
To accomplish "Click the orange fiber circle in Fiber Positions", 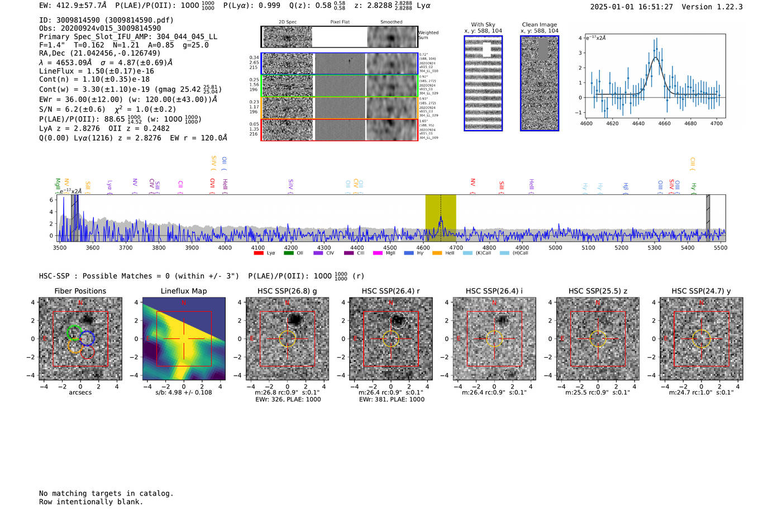I will pyautogui.click(x=75, y=347).
